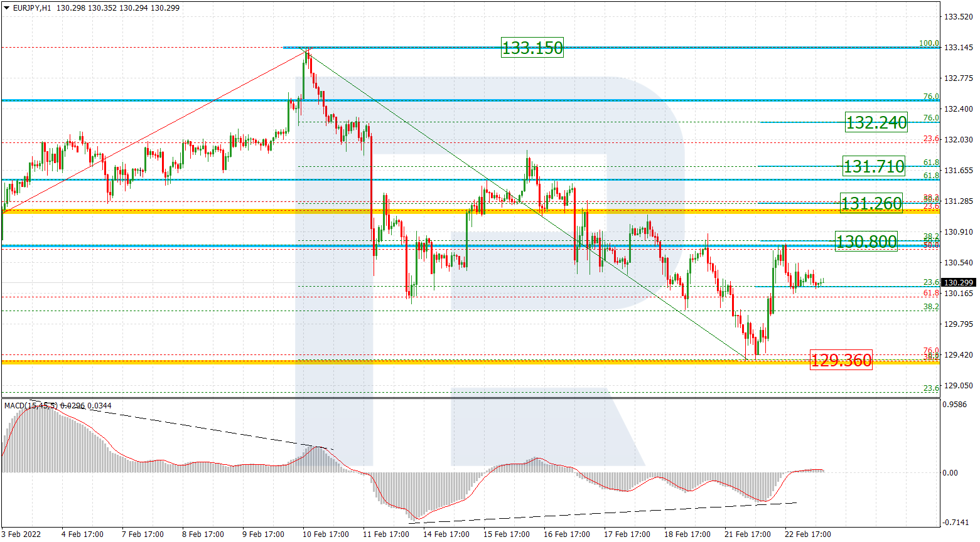
Task: Click 130.540 on the price axis
Action: pyautogui.click(x=959, y=263)
